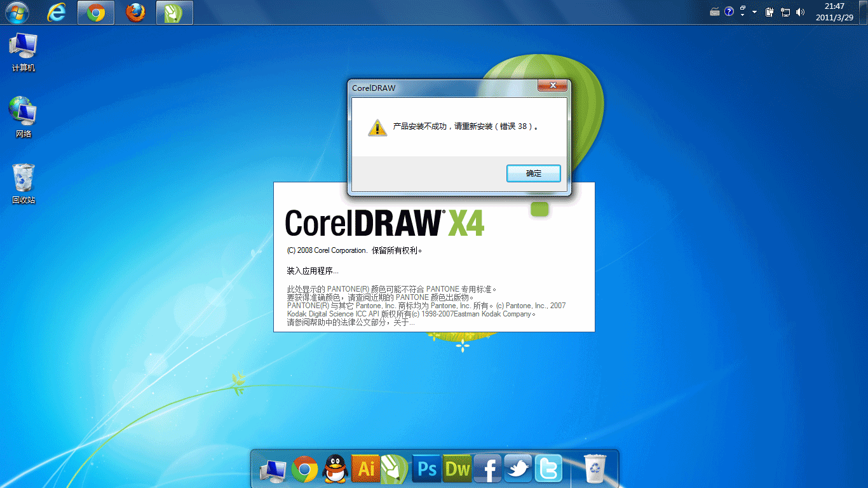868x488 pixels.
Task: Open the network tray icon
Action: [x=785, y=12]
